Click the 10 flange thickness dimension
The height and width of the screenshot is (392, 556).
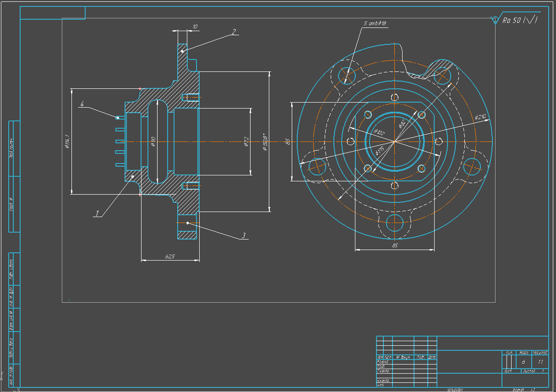[x=195, y=27]
